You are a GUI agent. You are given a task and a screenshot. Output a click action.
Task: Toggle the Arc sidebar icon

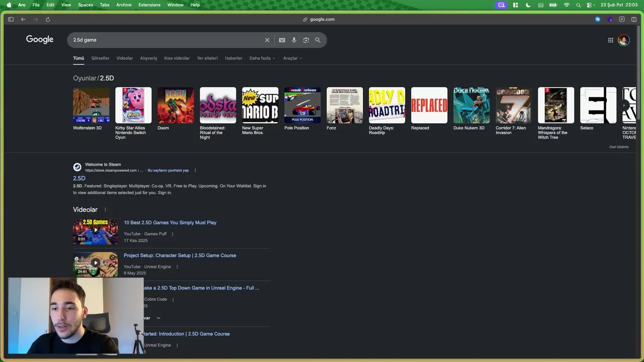11,19
